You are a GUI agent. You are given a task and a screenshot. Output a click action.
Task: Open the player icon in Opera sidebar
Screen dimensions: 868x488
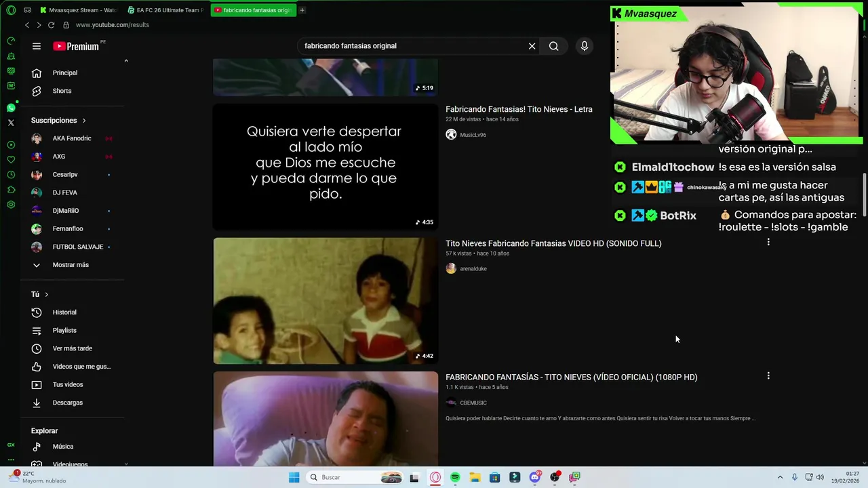click(11, 145)
